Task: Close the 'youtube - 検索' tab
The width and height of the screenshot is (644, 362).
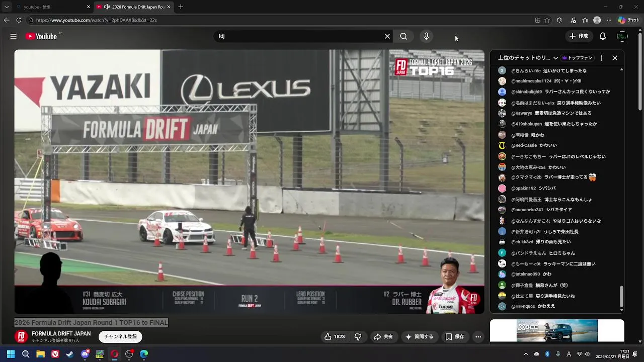Action: (x=89, y=7)
